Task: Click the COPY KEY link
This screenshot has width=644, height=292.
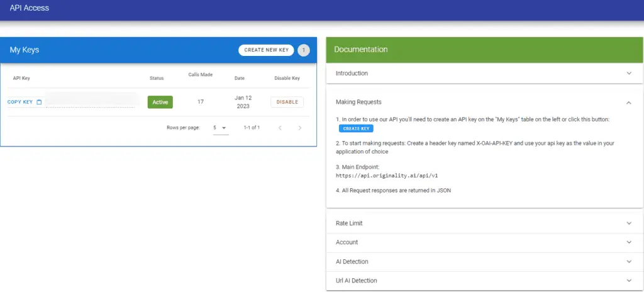Action: coord(20,102)
